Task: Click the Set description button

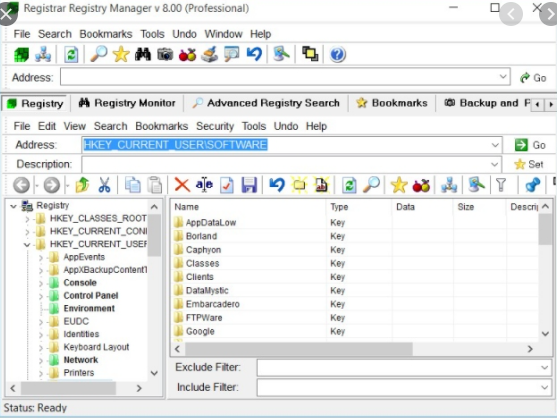Action: point(528,165)
